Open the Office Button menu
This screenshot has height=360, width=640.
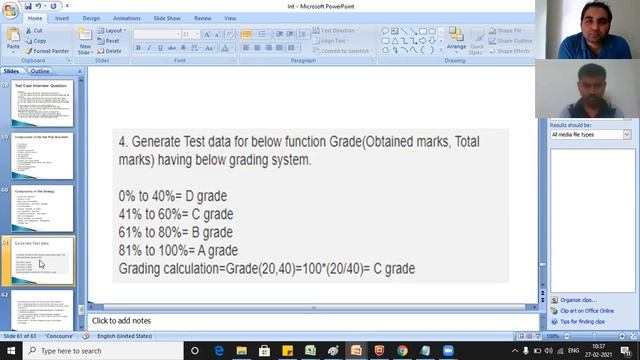point(10,10)
